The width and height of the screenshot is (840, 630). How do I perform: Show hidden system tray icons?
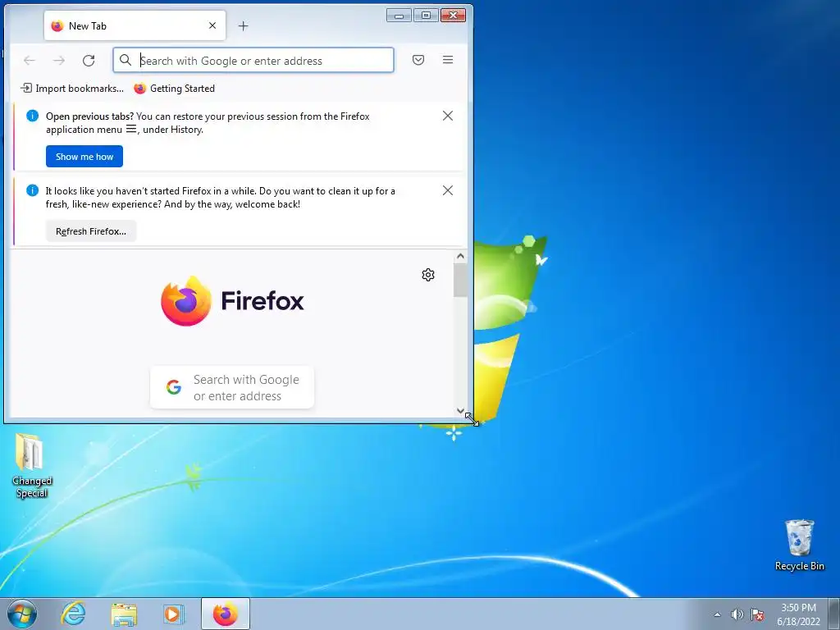coord(717,614)
